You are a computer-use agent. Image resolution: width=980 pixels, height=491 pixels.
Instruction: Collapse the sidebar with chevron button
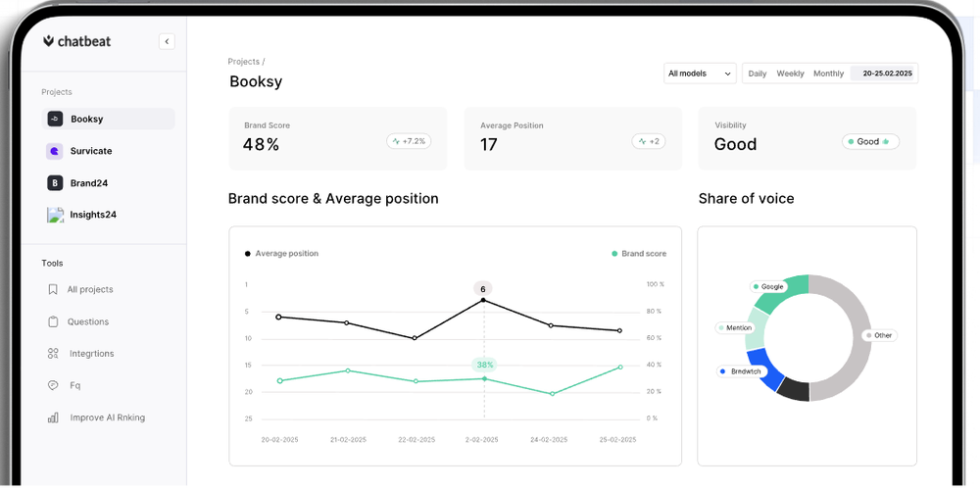167,41
